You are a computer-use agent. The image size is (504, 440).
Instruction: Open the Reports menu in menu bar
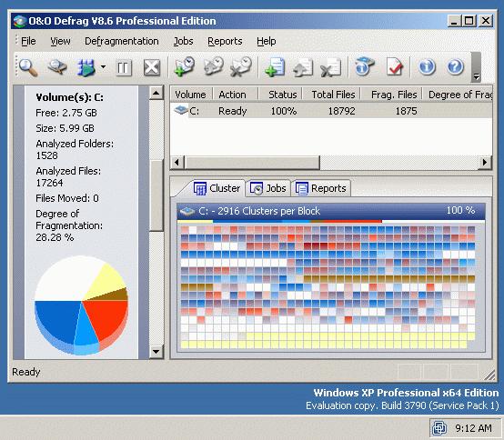225,41
